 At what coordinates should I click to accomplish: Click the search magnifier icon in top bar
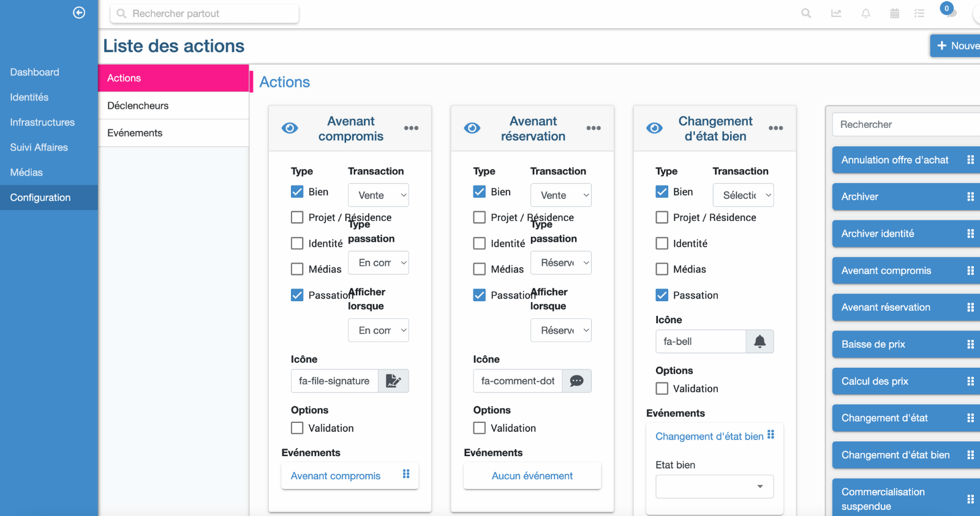(x=806, y=13)
